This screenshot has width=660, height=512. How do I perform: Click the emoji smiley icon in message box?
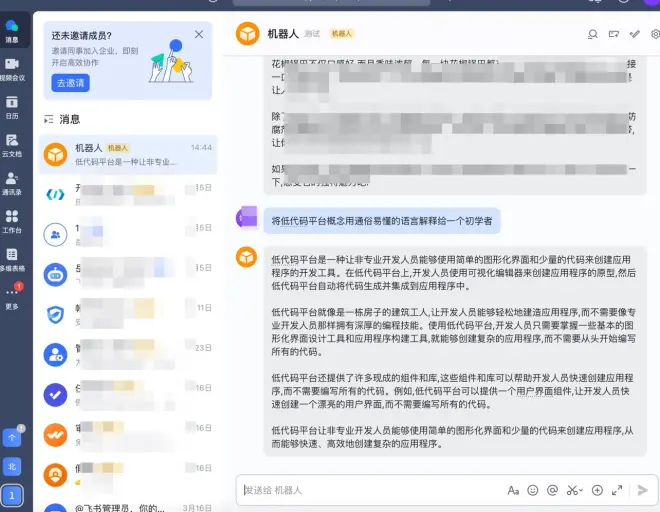click(532, 490)
